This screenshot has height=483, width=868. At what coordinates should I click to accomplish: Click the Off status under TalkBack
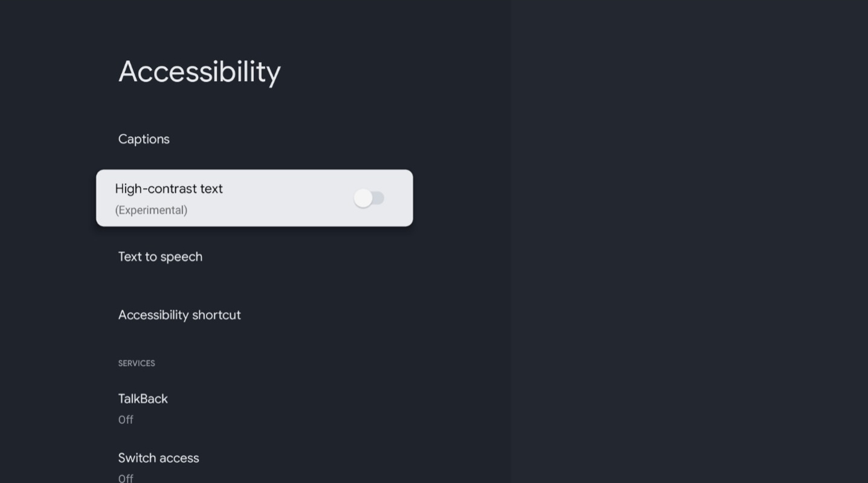click(126, 420)
